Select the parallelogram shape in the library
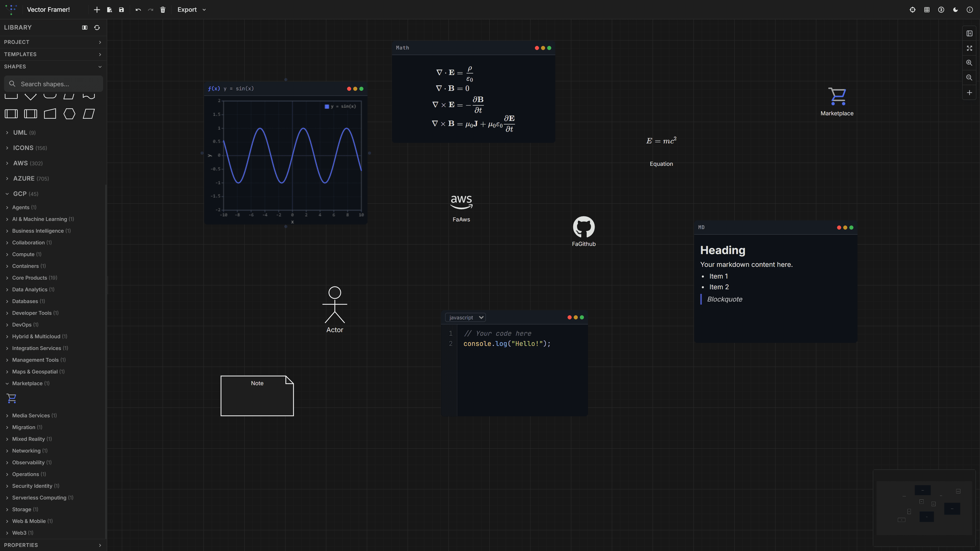Image resolution: width=980 pixels, height=551 pixels. point(89,114)
